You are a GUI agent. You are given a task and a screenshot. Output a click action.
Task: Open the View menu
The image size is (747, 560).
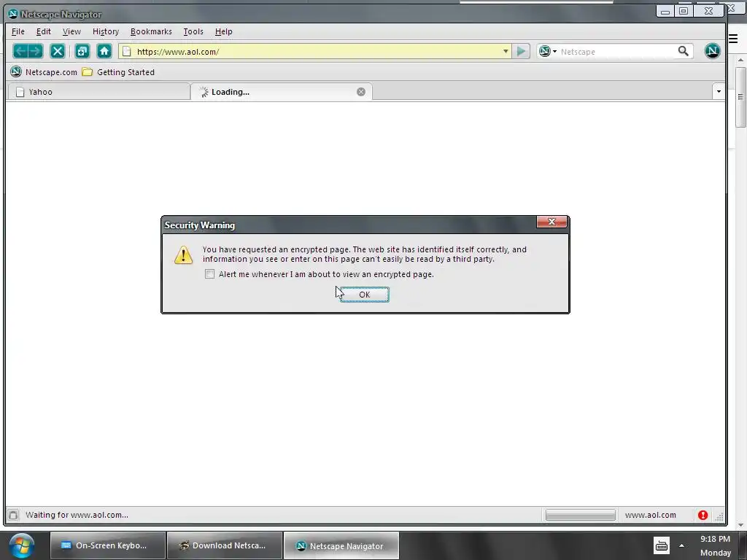[x=71, y=31]
